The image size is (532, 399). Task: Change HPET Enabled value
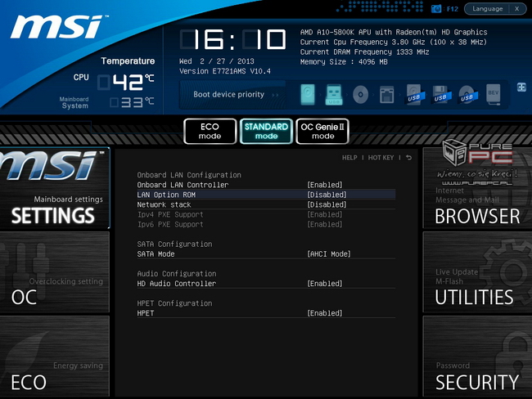click(325, 313)
